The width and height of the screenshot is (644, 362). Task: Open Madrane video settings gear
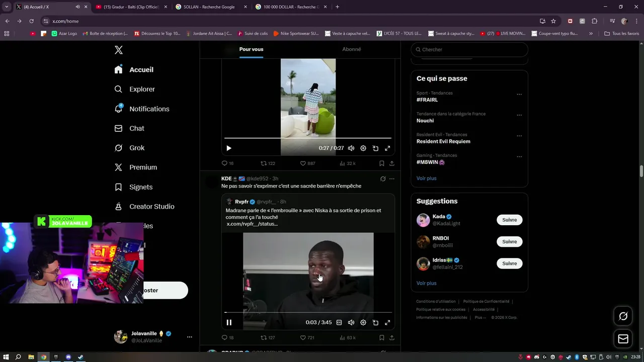click(363, 323)
